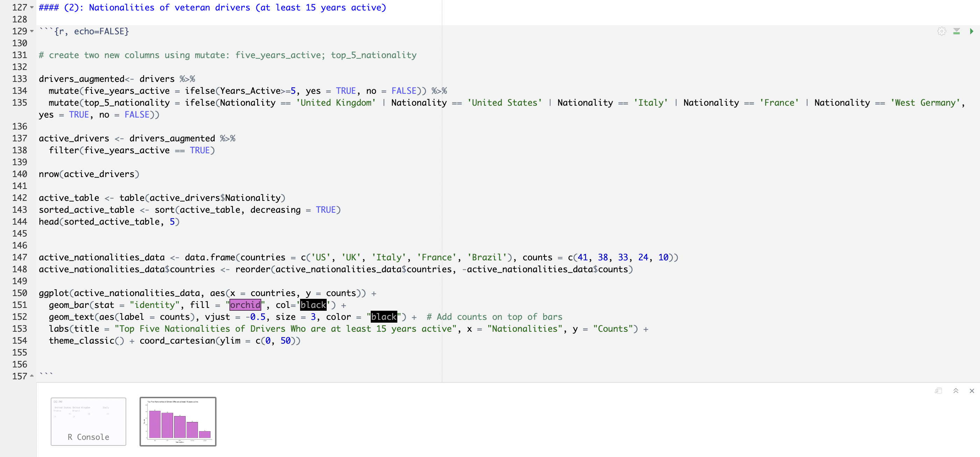
Task: Place cursor on nrow(active_drivers) line
Action: point(89,174)
